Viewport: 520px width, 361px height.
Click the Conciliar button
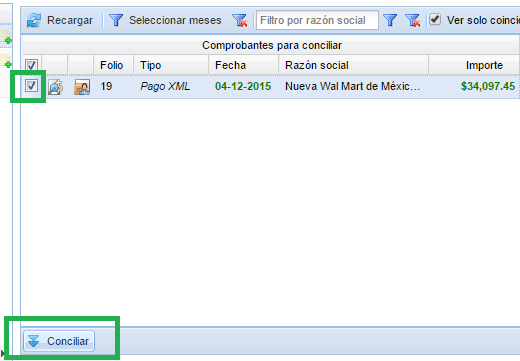tap(59, 341)
